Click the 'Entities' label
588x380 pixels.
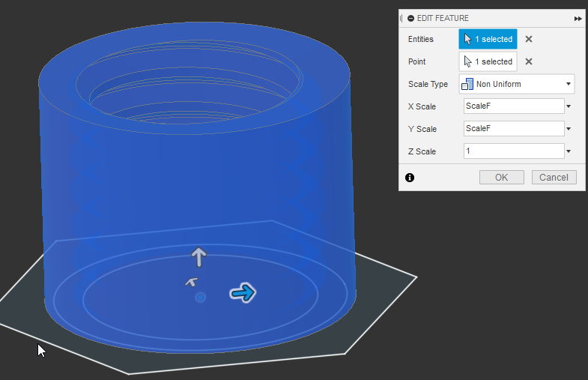tap(421, 39)
